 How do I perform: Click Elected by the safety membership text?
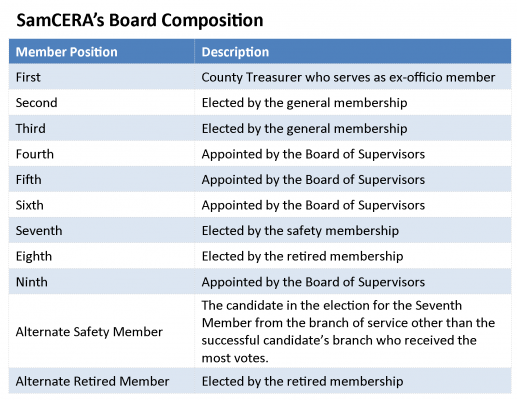click(x=300, y=231)
